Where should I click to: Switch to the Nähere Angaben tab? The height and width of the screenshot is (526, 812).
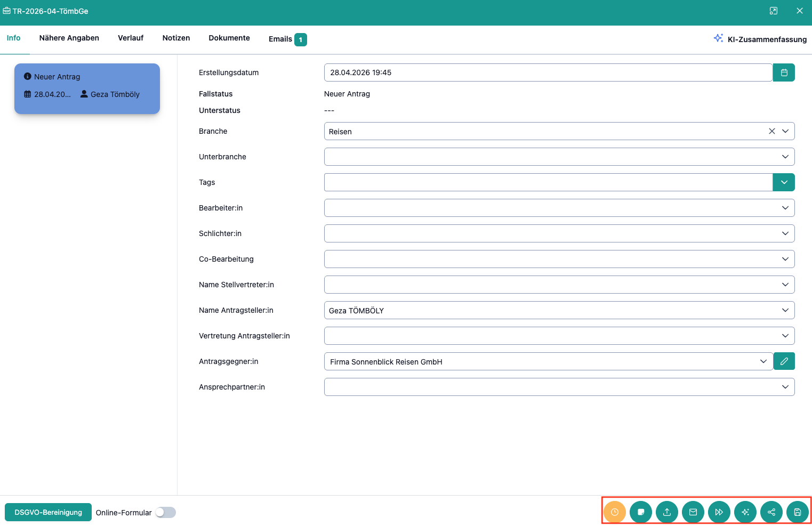(x=69, y=38)
